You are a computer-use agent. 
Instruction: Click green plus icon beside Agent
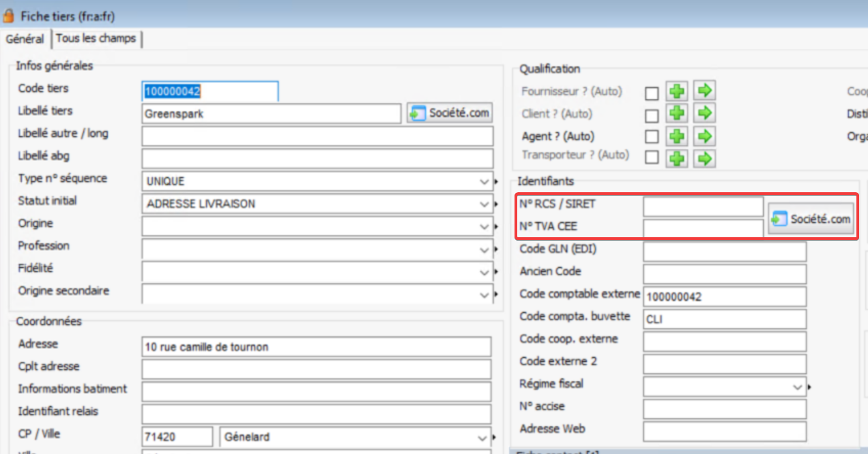coord(676,136)
